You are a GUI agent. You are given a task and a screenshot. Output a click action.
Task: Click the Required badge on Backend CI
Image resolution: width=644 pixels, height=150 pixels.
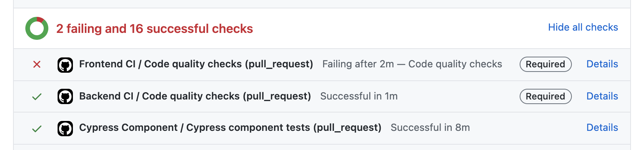(x=545, y=96)
